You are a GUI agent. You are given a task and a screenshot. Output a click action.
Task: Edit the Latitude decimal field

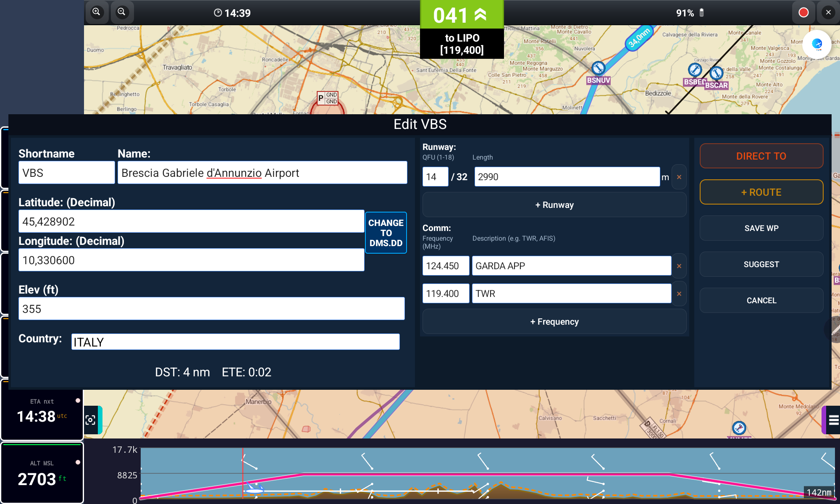point(191,221)
